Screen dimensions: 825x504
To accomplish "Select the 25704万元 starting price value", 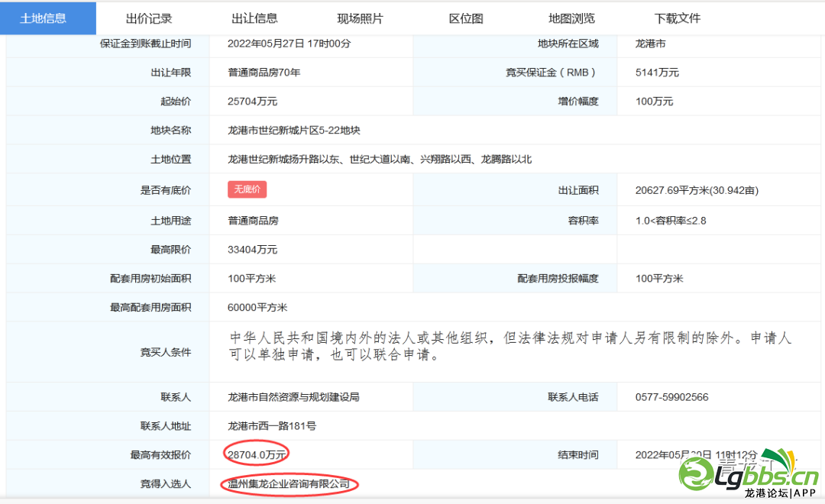I will point(253,102).
